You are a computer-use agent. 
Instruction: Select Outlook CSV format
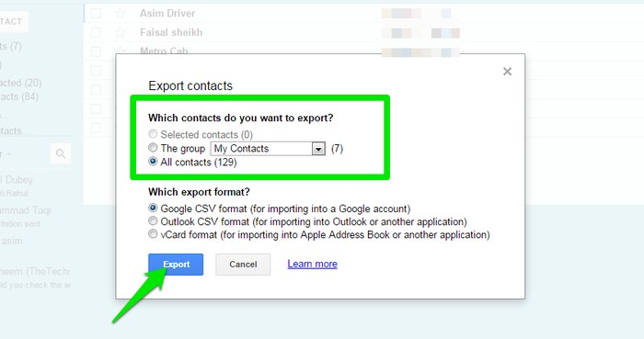[x=153, y=220]
